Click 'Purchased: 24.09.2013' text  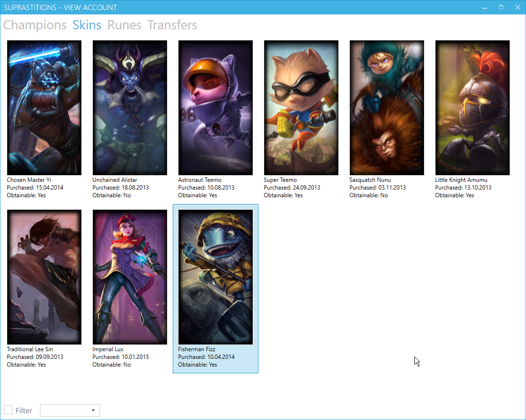[292, 188]
